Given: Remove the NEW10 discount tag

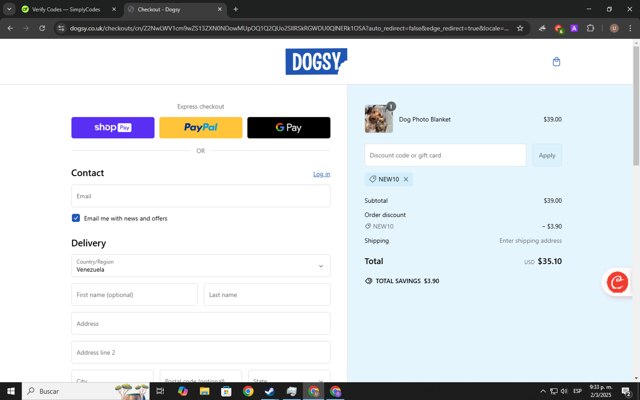Looking at the screenshot, I should (x=406, y=179).
